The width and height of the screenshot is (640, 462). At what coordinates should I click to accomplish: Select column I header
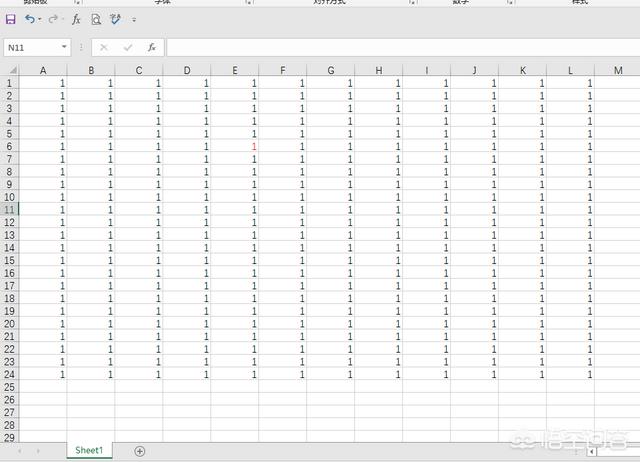tap(427, 70)
